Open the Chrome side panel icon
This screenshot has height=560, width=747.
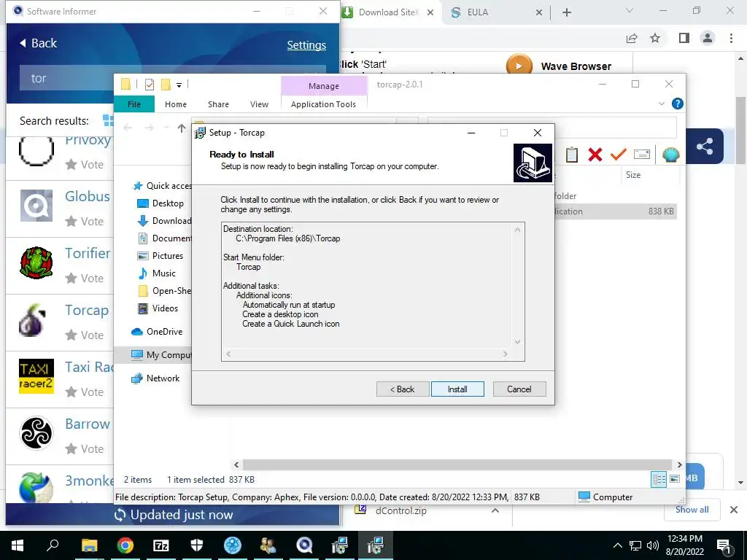(x=684, y=38)
